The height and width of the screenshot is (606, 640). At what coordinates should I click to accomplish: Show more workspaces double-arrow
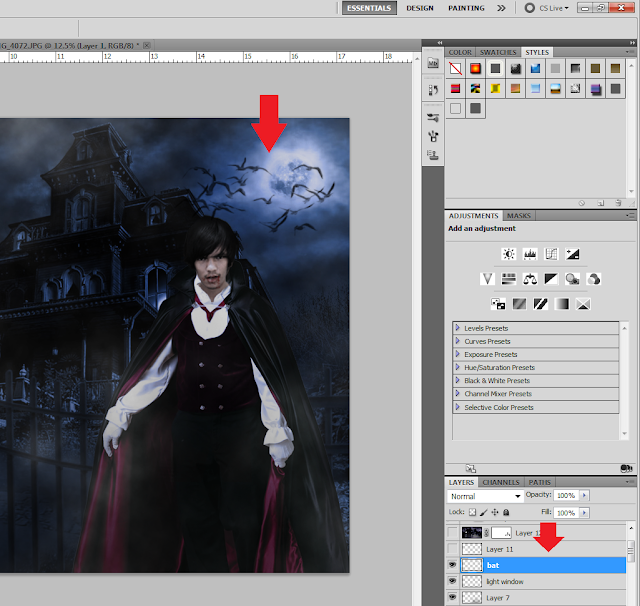[x=501, y=8]
